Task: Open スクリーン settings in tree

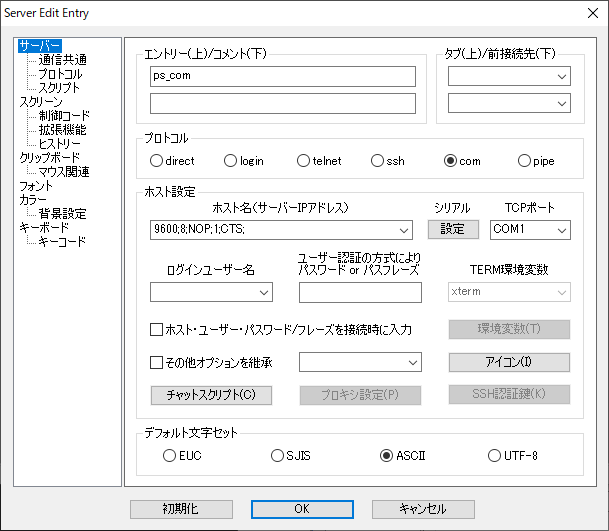Action: (x=41, y=102)
